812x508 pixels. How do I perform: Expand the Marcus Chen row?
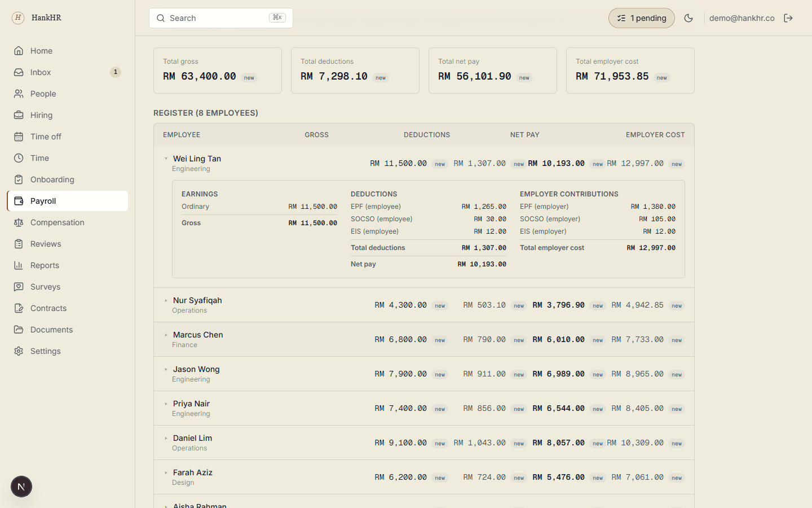coord(166,335)
